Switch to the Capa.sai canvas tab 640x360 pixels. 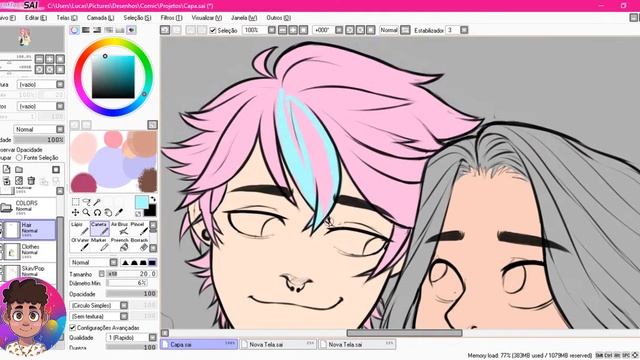coord(199,344)
